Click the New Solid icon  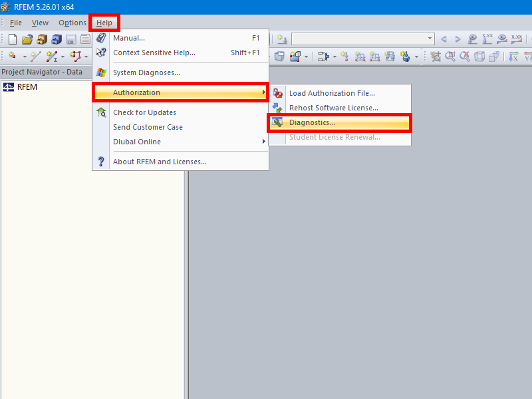279,57
